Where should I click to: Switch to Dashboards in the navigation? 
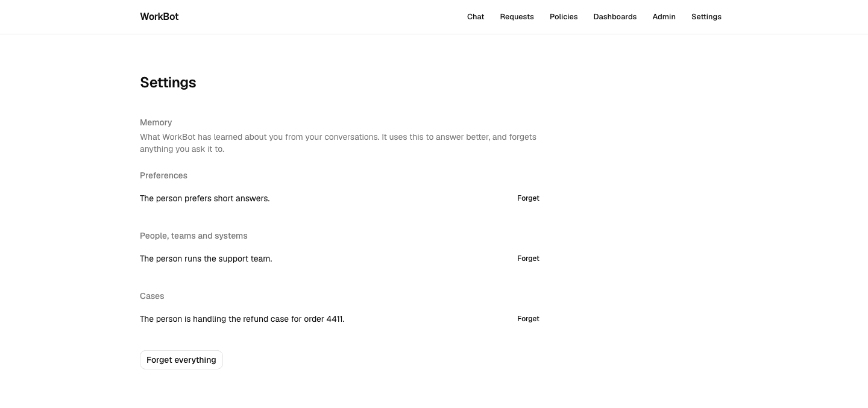(615, 17)
